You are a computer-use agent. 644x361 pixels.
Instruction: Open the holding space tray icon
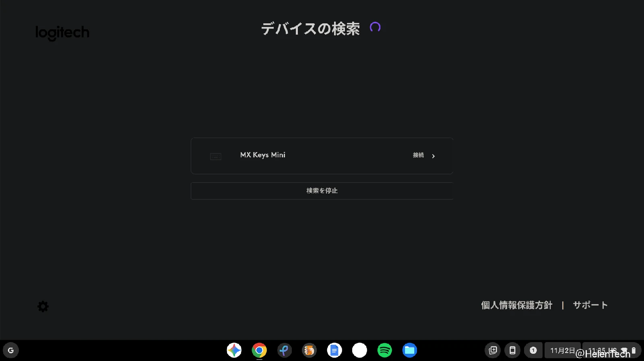493,350
